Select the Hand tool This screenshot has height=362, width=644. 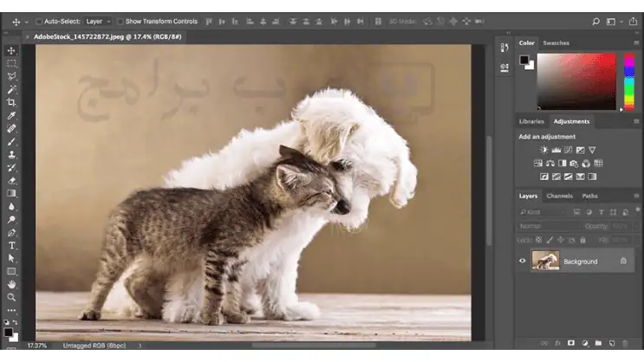point(11,284)
